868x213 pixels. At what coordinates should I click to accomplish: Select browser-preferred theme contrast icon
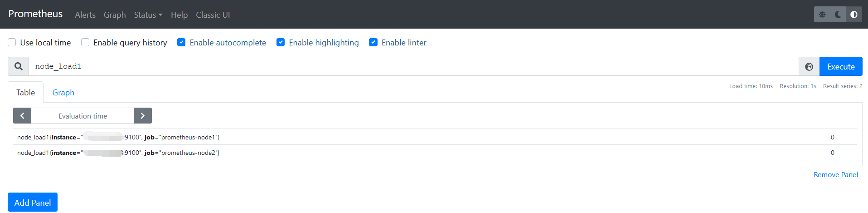point(854,15)
